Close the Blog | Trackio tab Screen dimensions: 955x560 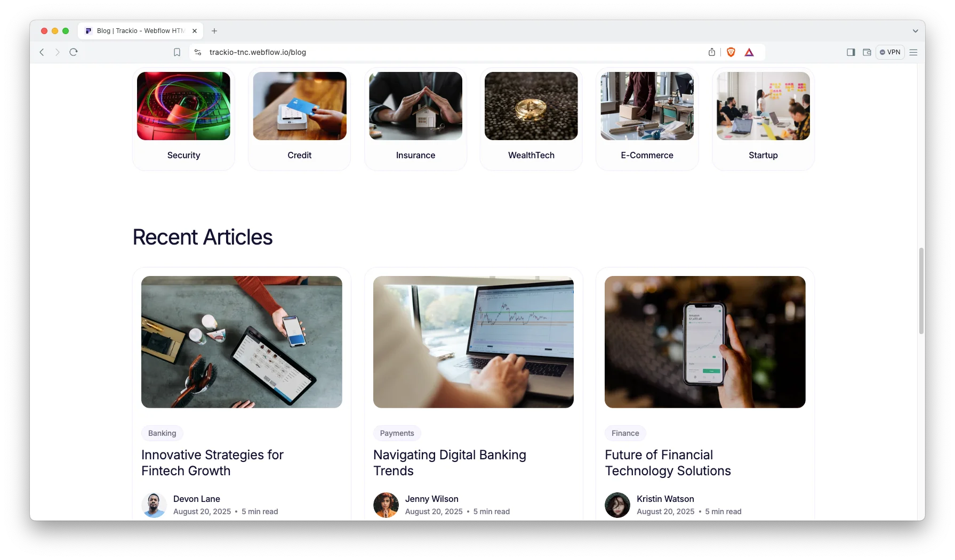point(195,31)
